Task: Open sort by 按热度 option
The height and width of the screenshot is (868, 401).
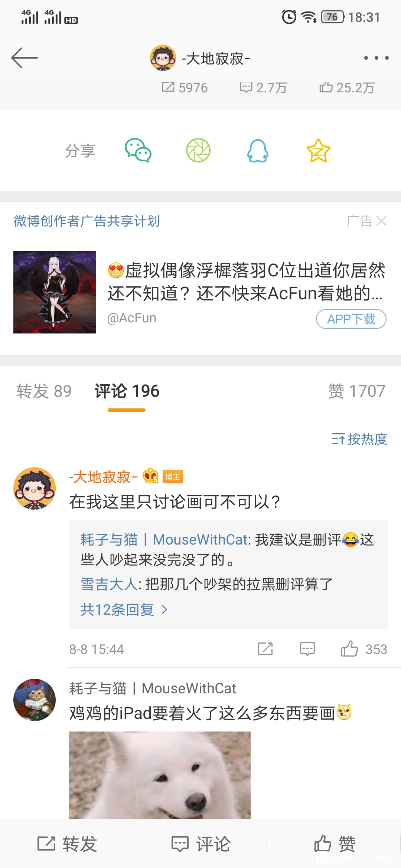Action: [x=359, y=439]
